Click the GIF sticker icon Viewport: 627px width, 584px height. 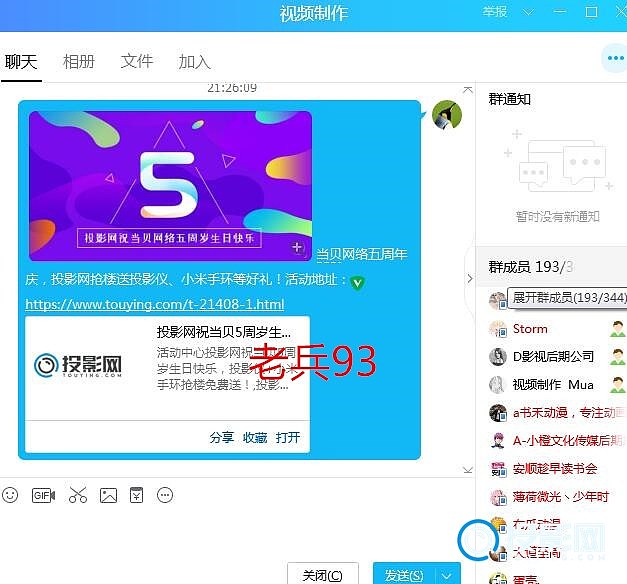click(42, 495)
